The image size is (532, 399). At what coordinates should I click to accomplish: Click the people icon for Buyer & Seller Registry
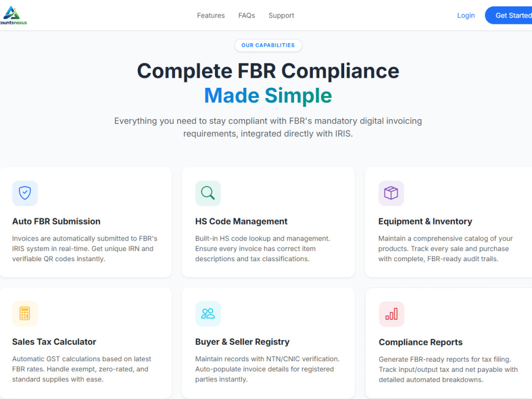(x=208, y=313)
